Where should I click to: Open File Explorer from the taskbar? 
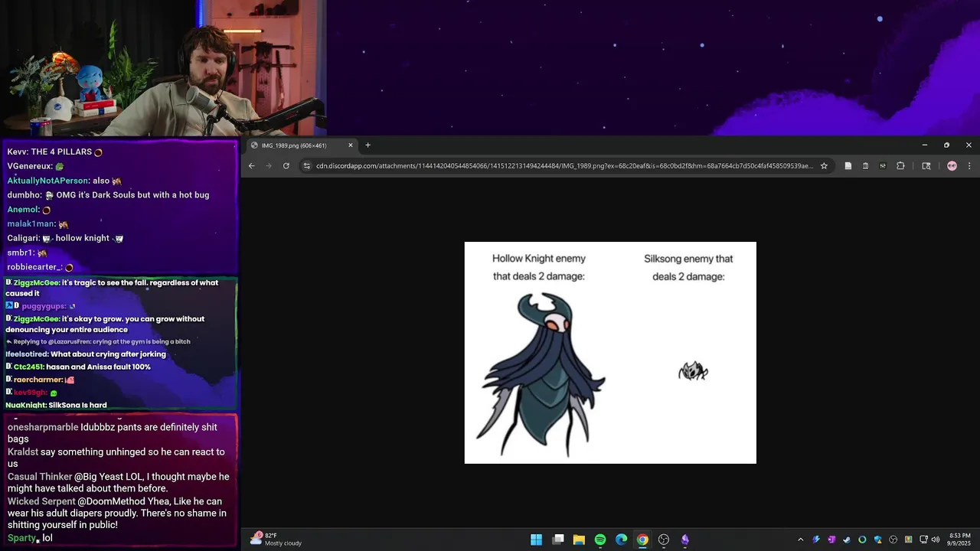579,540
